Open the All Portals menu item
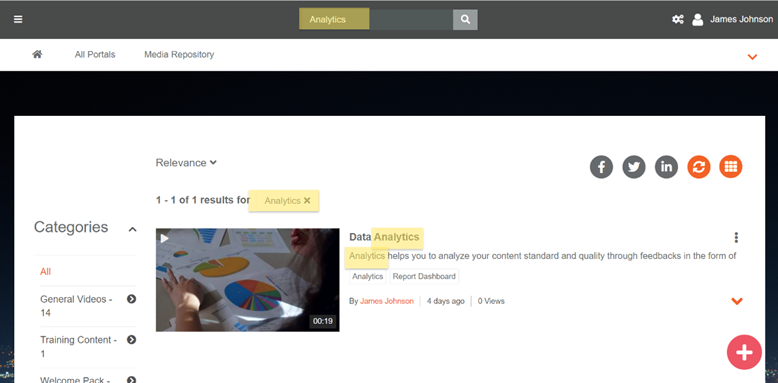Screen dimensions: 778x383 tap(95, 55)
